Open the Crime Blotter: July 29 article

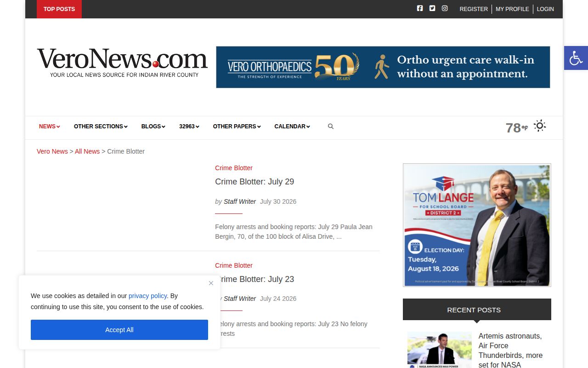[254, 182]
